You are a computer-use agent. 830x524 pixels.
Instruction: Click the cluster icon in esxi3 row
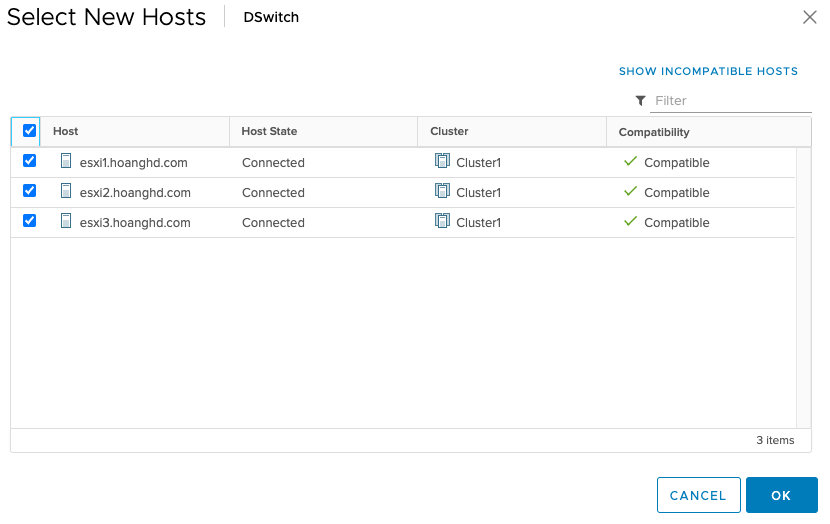(443, 221)
